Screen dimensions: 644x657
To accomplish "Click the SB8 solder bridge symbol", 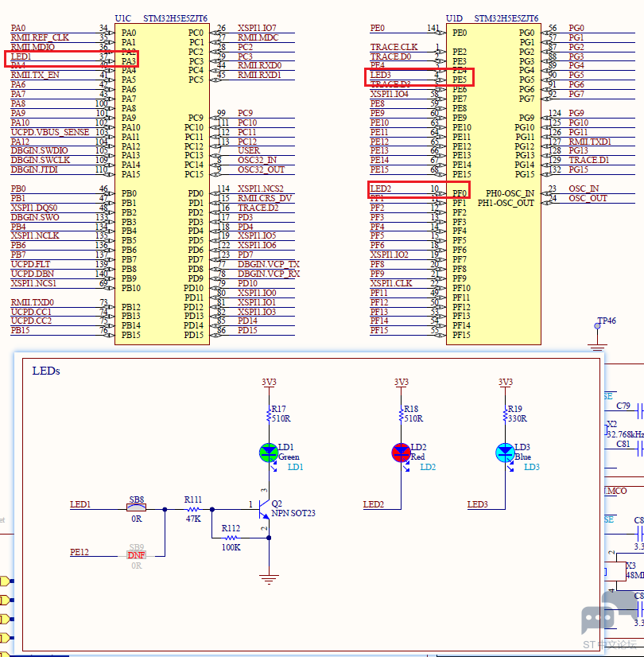I will (x=137, y=507).
